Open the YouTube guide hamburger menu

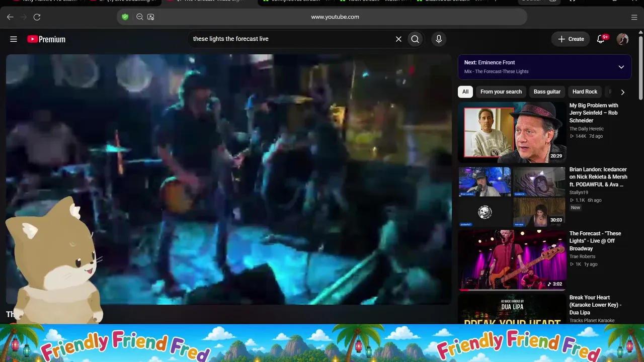click(14, 39)
